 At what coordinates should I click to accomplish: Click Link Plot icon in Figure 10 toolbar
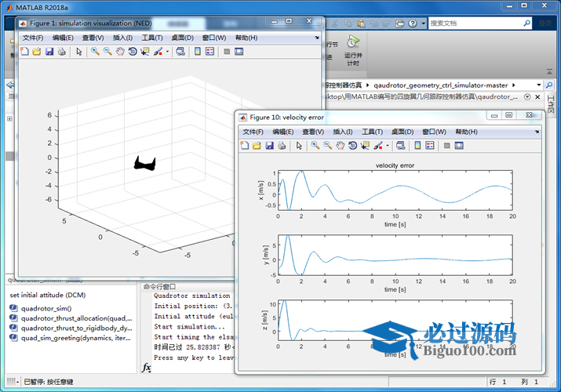pos(401,146)
